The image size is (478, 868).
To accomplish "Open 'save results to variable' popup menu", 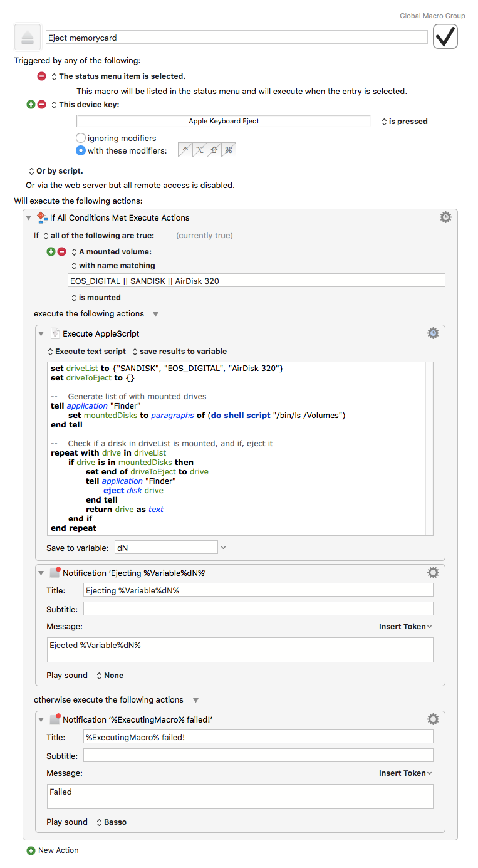I will tap(179, 352).
